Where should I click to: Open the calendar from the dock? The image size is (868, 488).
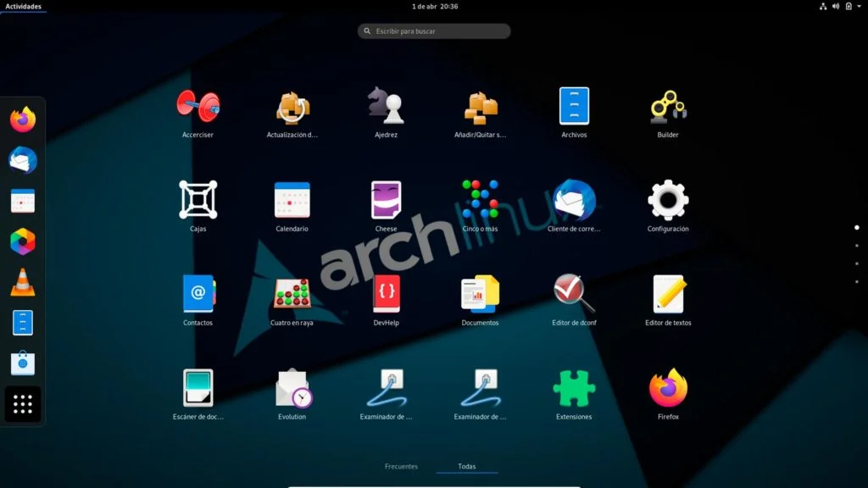(x=23, y=201)
